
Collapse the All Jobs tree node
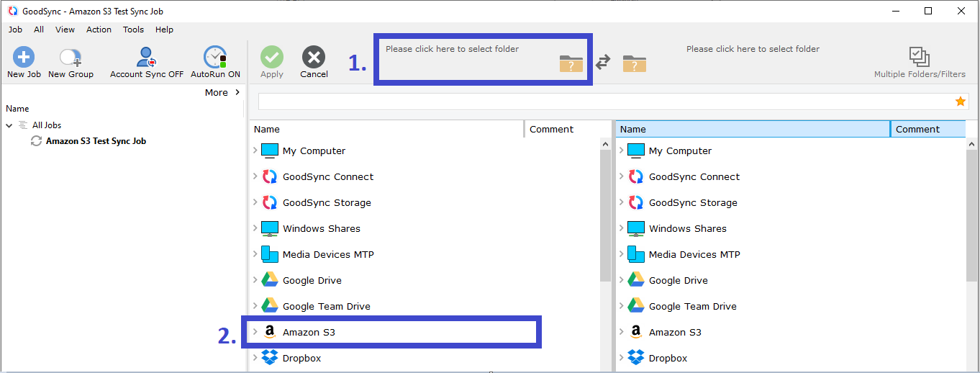click(x=9, y=125)
